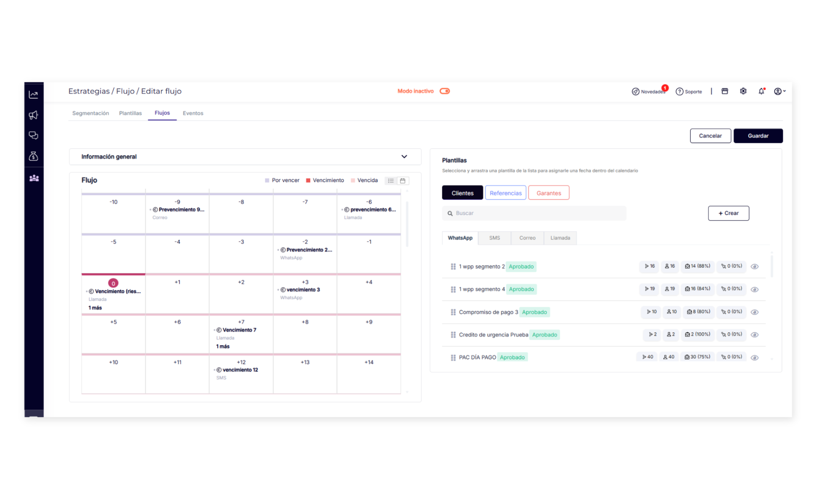819x504 pixels.
Task: Preview '1 wpp segmento 2' with the eye icon
Action: [x=755, y=266]
